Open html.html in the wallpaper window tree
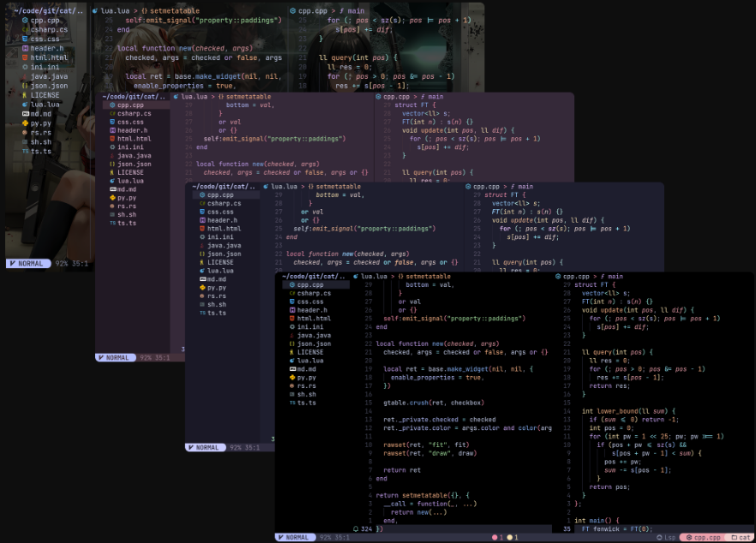 click(x=49, y=57)
